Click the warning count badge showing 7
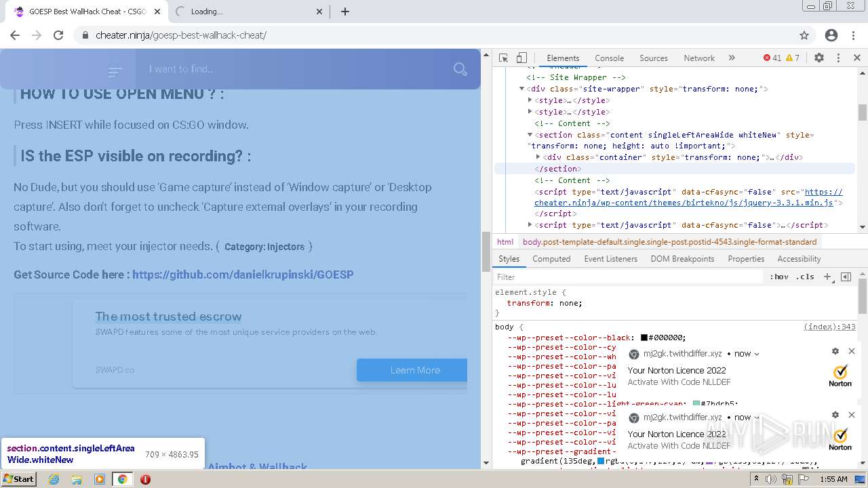 (x=793, y=58)
